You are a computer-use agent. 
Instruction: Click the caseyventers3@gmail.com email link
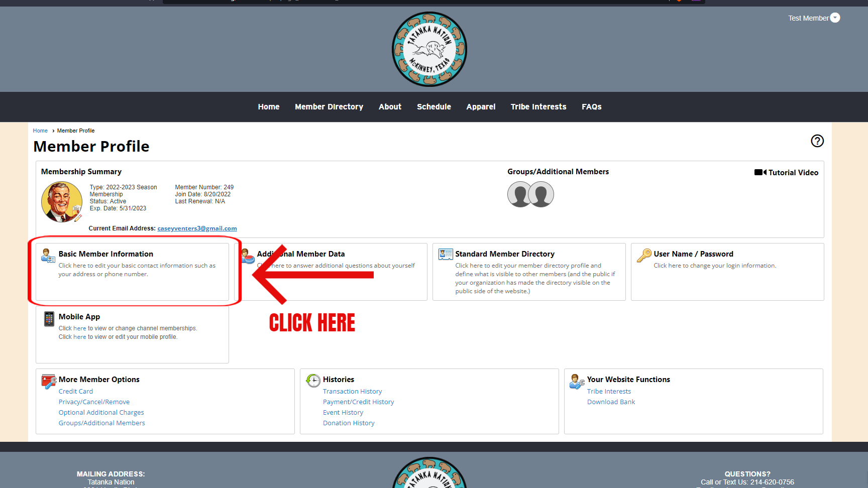(197, 228)
